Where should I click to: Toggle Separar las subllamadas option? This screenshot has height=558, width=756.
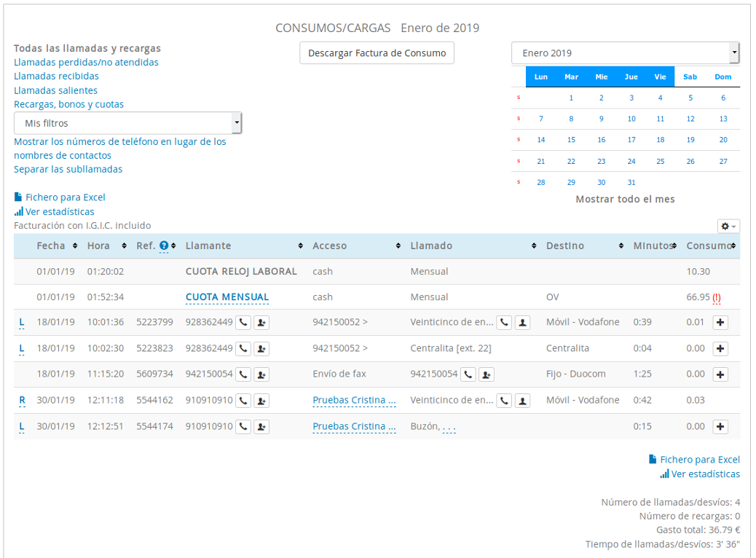point(68,169)
